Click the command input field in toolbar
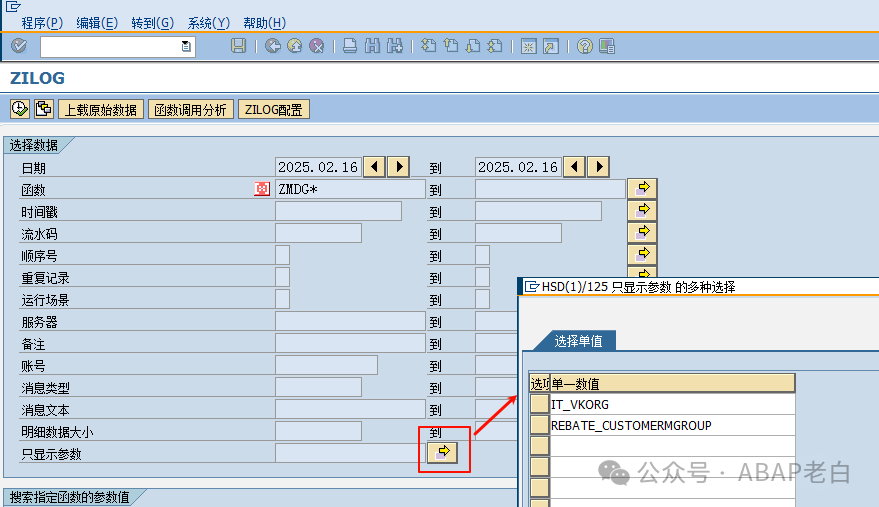This screenshot has width=879, height=507. pyautogui.click(x=117, y=47)
